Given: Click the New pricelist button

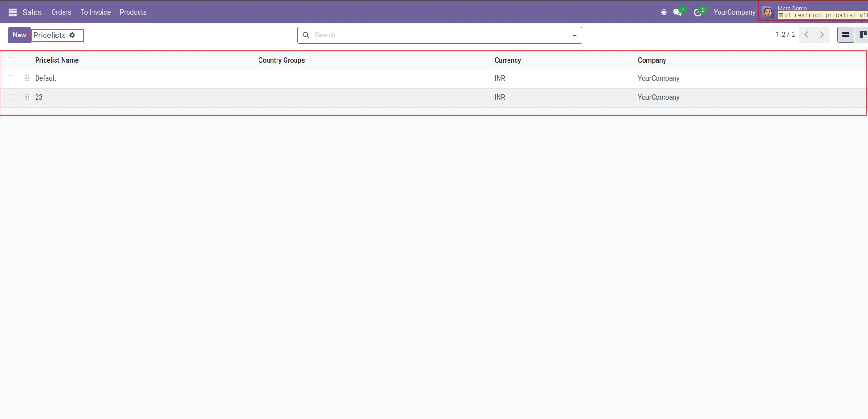Looking at the screenshot, I should click(19, 35).
